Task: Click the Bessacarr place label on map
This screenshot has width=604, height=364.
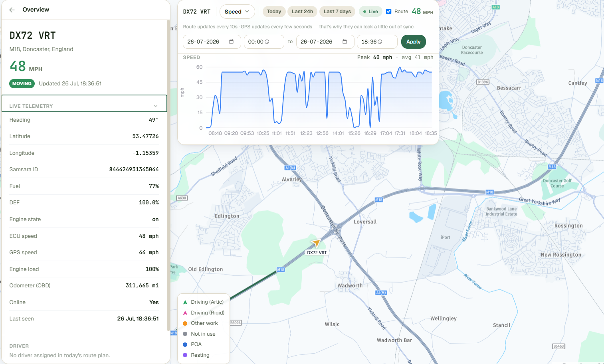Action: click(x=509, y=88)
